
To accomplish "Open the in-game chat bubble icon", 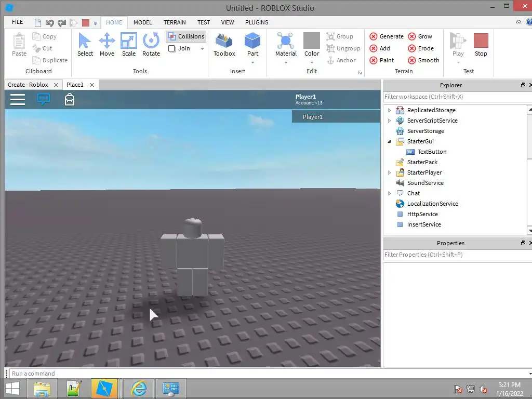I will (44, 99).
